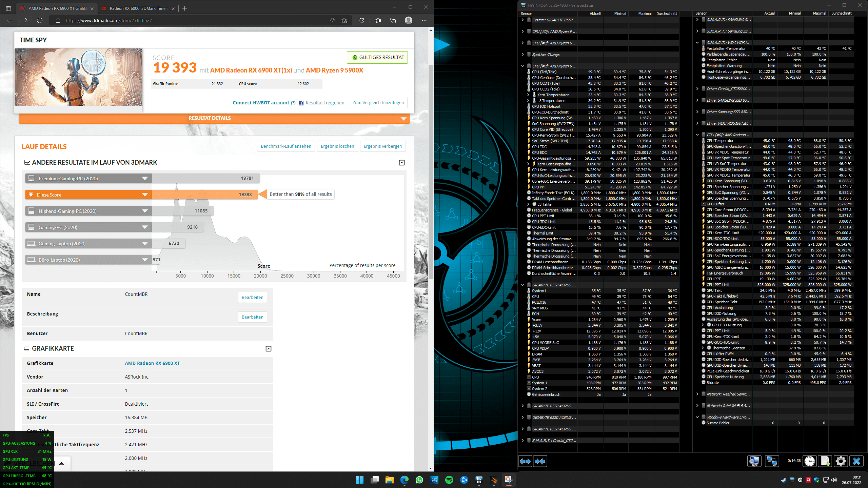Open Edge settings and more menu
The image size is (868, 488).
point(424,20)
